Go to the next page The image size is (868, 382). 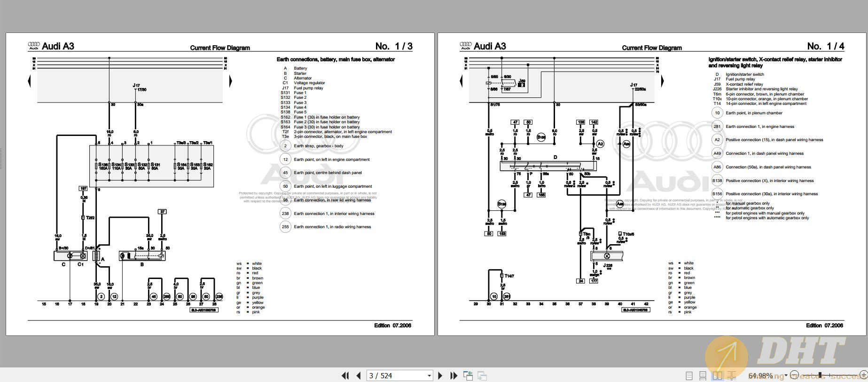(x=440, y=375)
